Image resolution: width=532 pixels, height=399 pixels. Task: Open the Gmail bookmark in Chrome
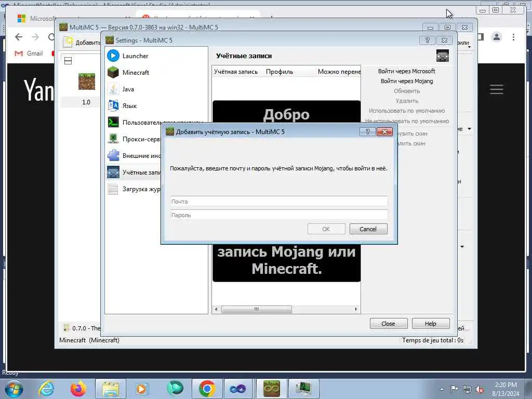[x=29, y=54]
